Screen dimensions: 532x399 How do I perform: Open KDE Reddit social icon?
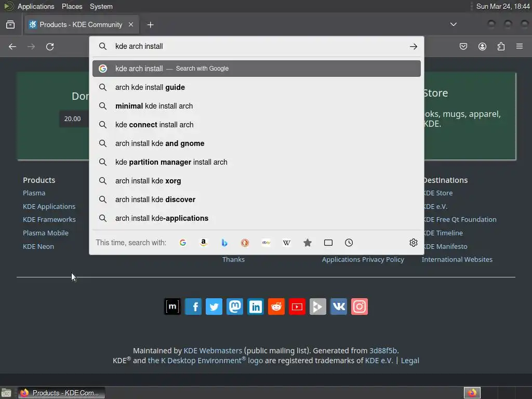click(x=276, y=307)
